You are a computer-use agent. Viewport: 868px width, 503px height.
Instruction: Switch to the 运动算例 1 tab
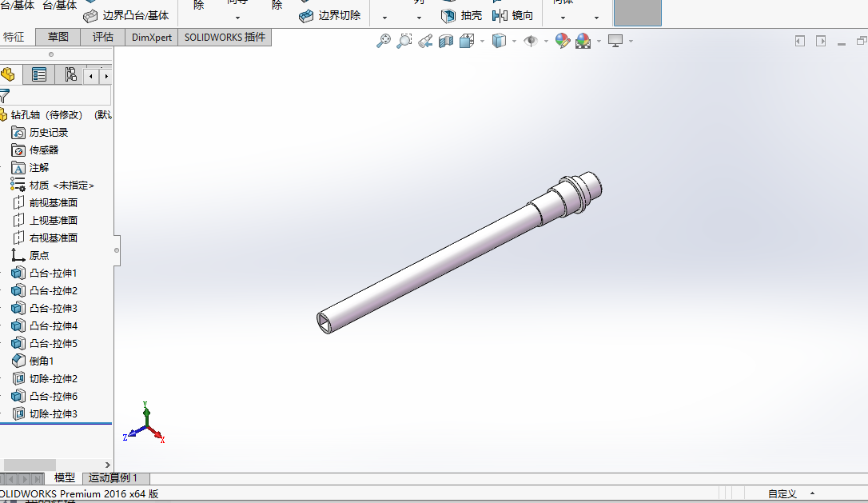coord(116,478)
